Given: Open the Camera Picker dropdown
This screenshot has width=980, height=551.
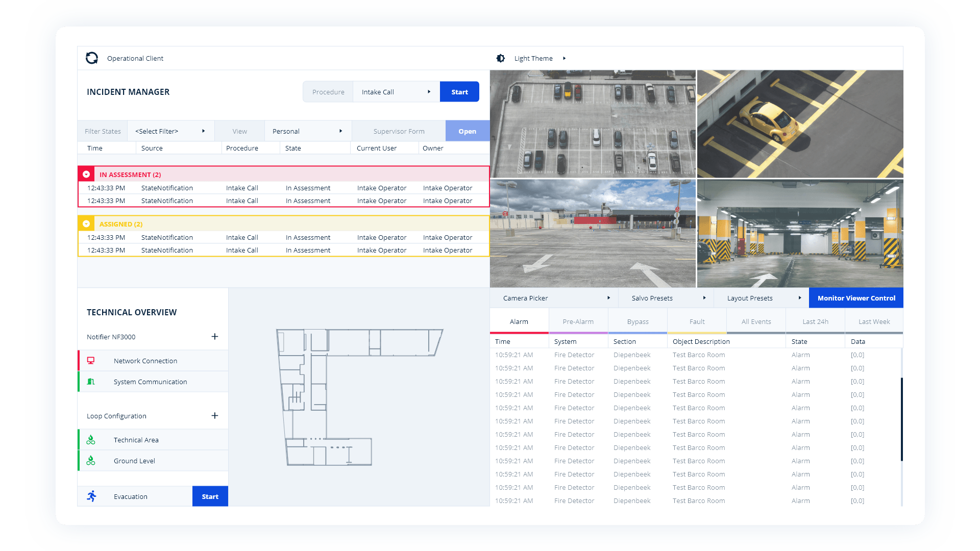Looking at the screenshot, I should (554, 298).
